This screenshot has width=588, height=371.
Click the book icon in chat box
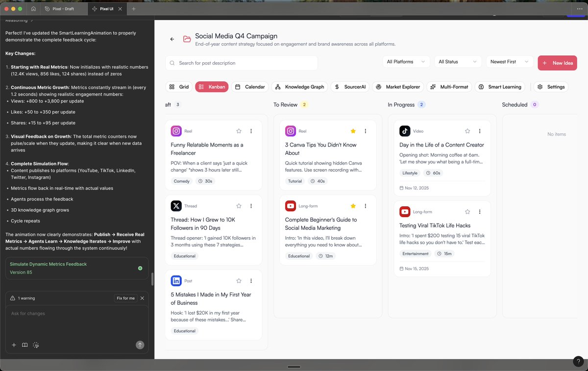(x=24, y=345)
